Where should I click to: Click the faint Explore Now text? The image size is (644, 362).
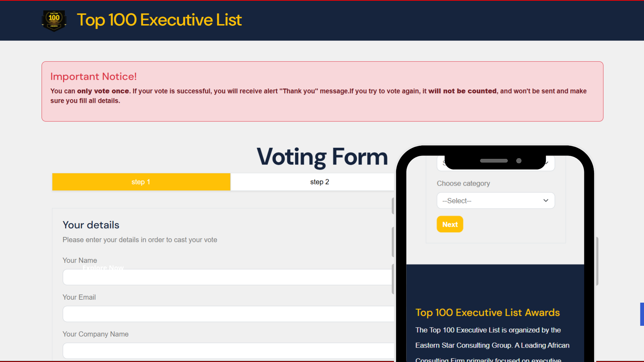pos(103,267)
